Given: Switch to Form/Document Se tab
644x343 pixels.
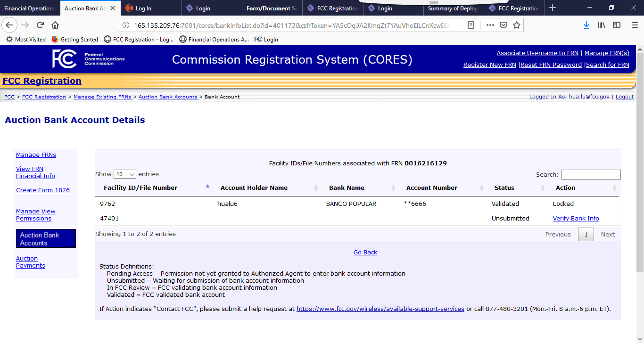Looking at the screenshot, I should [x=272, y=8].
